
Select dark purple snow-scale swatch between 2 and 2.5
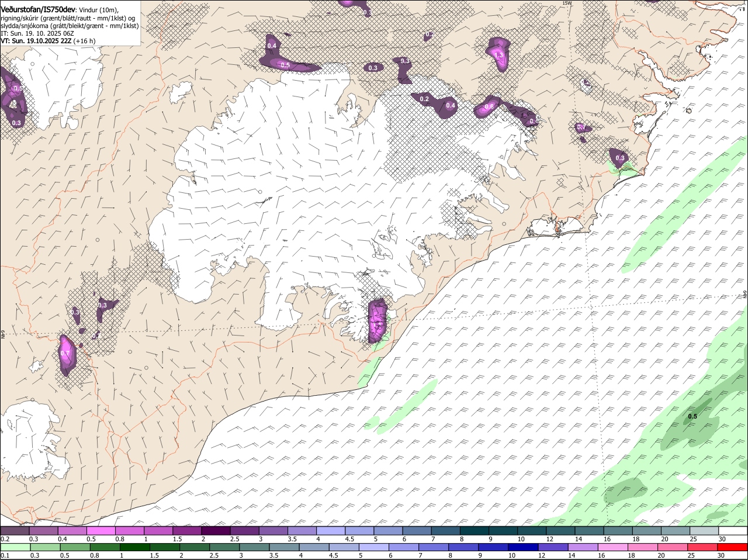pyautogui.click(x=216, y=531)
